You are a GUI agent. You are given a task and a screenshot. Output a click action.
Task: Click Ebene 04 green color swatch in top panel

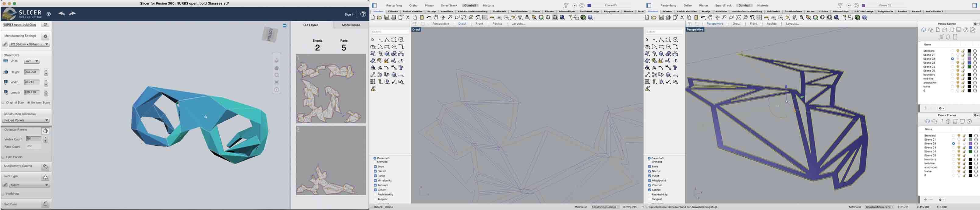click(969, 67)
